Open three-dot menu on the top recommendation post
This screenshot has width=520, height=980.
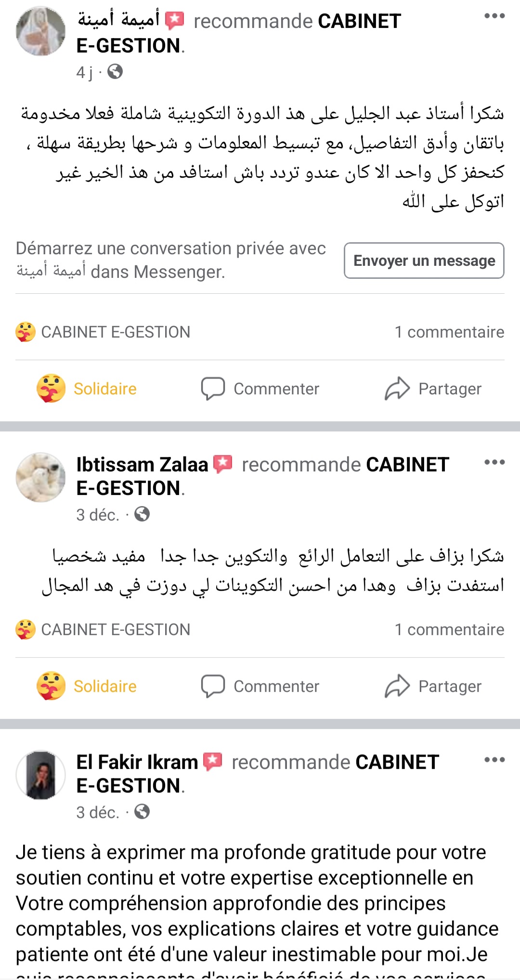point(494,16)
